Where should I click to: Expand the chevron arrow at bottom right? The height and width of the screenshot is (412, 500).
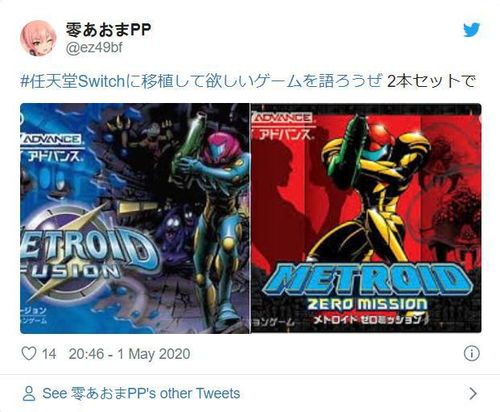pyautogui.click(x=473, y=394)
